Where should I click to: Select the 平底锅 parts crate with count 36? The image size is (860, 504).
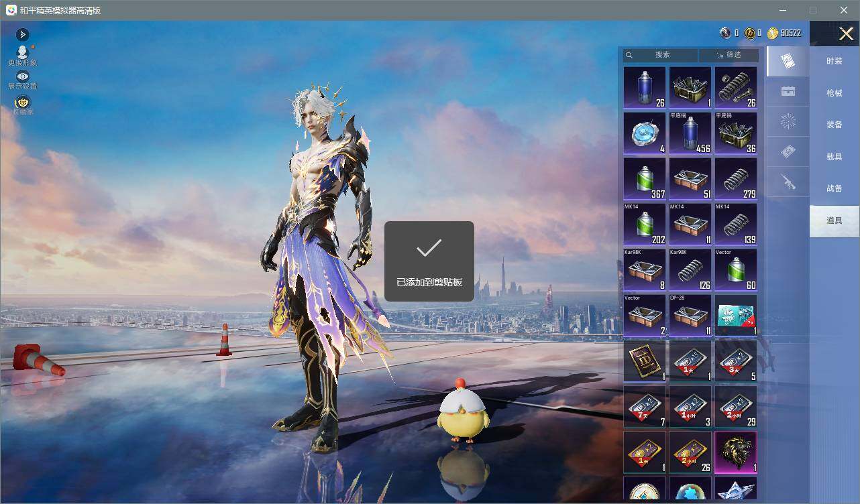pos(736,133)
